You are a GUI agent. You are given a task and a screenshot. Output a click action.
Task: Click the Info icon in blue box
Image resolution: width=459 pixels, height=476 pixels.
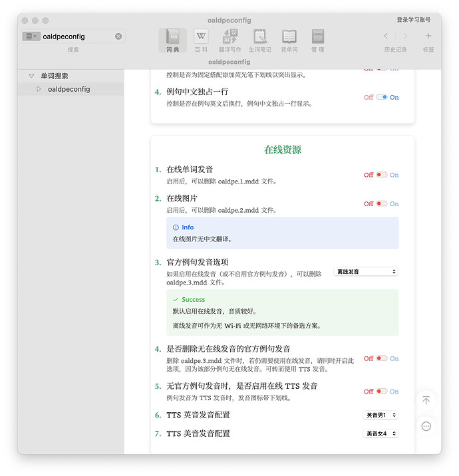pyautogui.click(x=176, y=227)
